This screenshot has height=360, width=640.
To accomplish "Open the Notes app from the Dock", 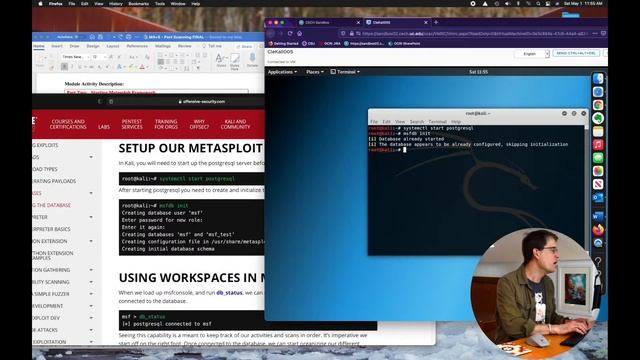I will pos(598,131).
